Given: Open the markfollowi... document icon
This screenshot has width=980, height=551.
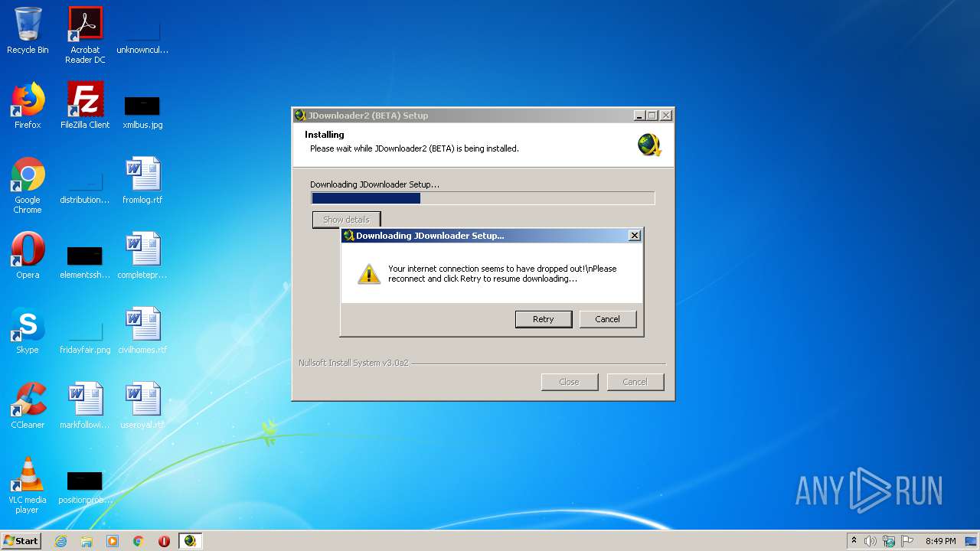Looking at the screenshot, I should pyautogui.click(x=85, y=406).
